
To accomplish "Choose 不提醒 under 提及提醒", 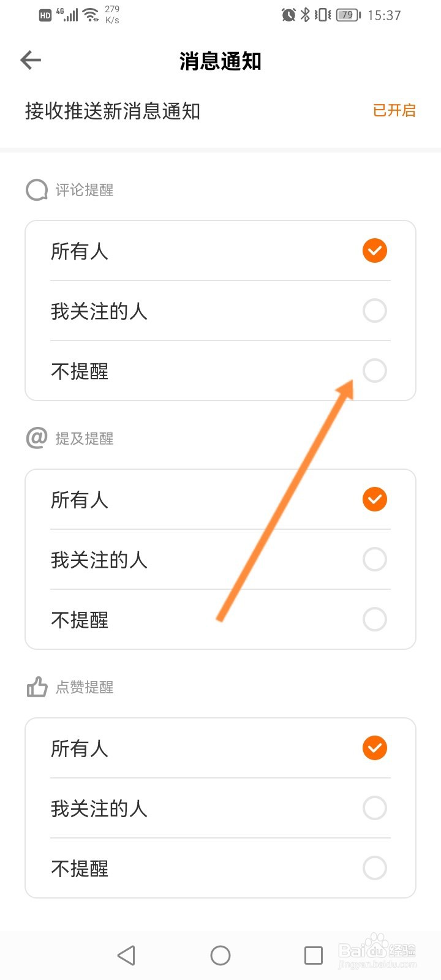I will point(374,619).
